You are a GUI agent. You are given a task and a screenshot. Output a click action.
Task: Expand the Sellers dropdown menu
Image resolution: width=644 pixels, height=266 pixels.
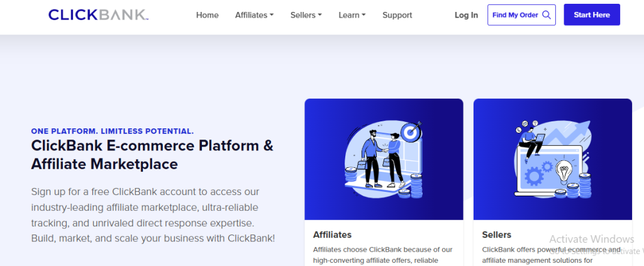coord(306,15)
